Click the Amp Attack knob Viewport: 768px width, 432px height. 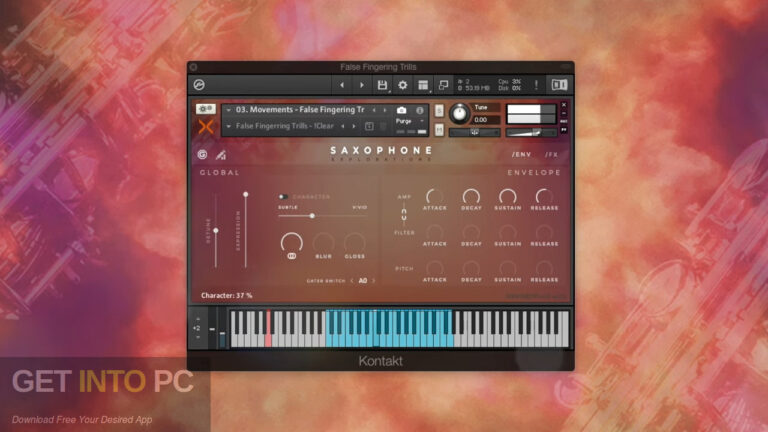(435, 196)
